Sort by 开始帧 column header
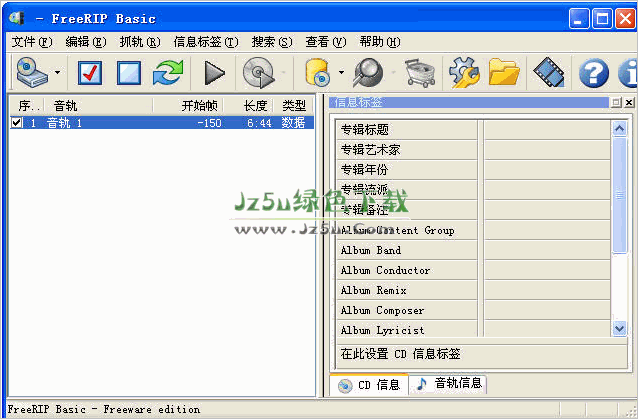The width and height of the screenshot is (638, 419). [x=188, y=106]
